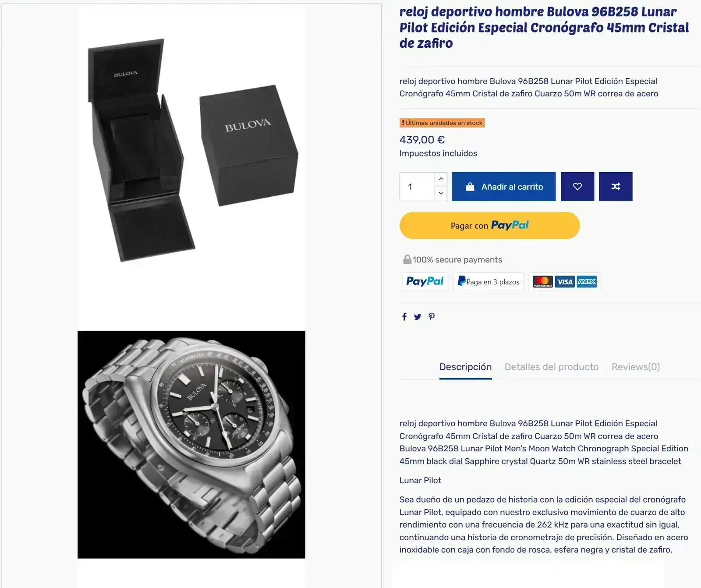This screenshot has height=588, width=701.
Task: Increase quantity with the up arrow
Action: (441, 179)
